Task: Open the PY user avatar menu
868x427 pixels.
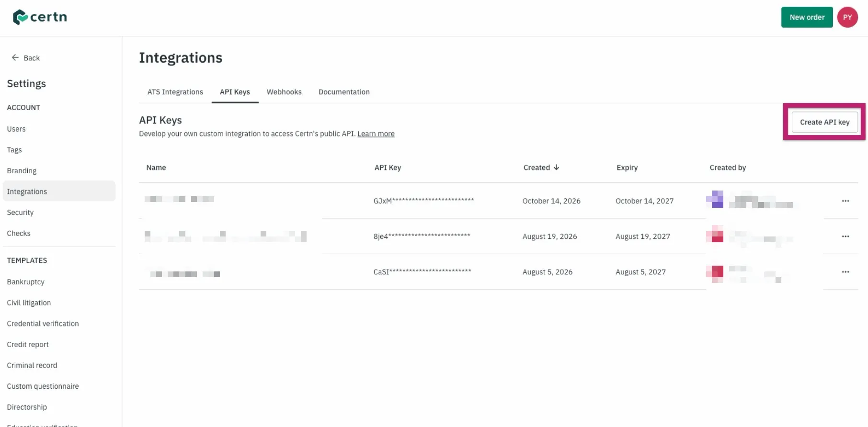Action: point(847,17)
